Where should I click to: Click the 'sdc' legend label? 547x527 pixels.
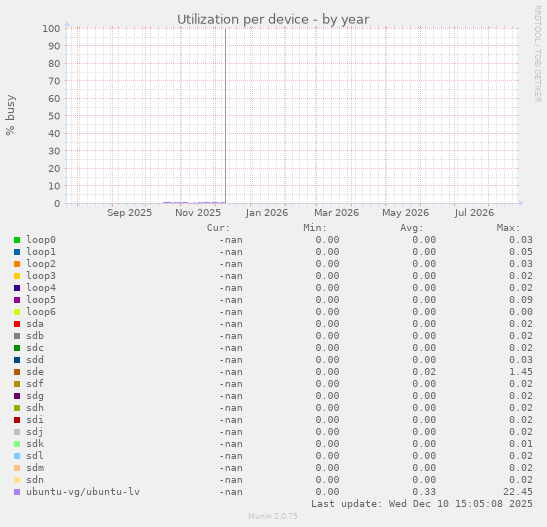coord(35,348)
